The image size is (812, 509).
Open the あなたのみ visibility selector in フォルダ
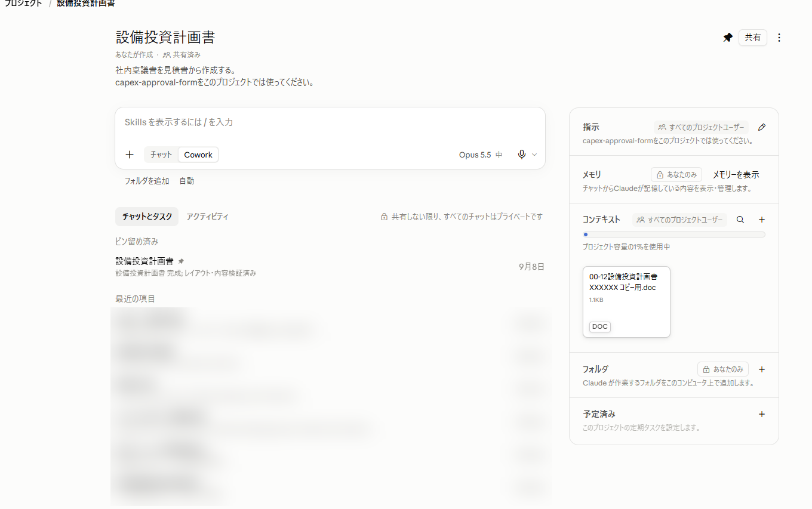(x=723, y=369)
